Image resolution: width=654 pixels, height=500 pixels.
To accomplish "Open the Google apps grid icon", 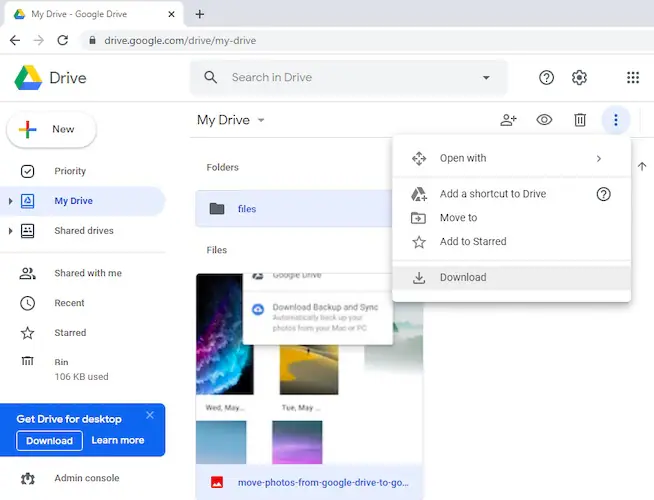I will pyautogui.click(x=633, y=78).
